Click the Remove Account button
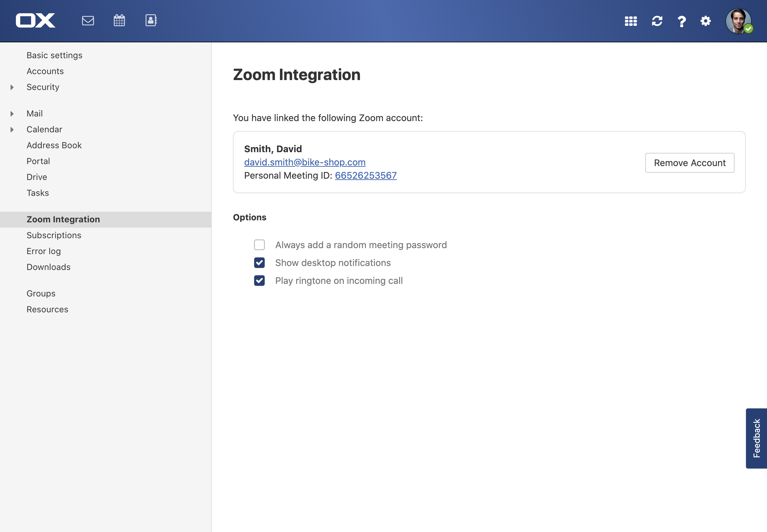 click(x=689, y=163)
